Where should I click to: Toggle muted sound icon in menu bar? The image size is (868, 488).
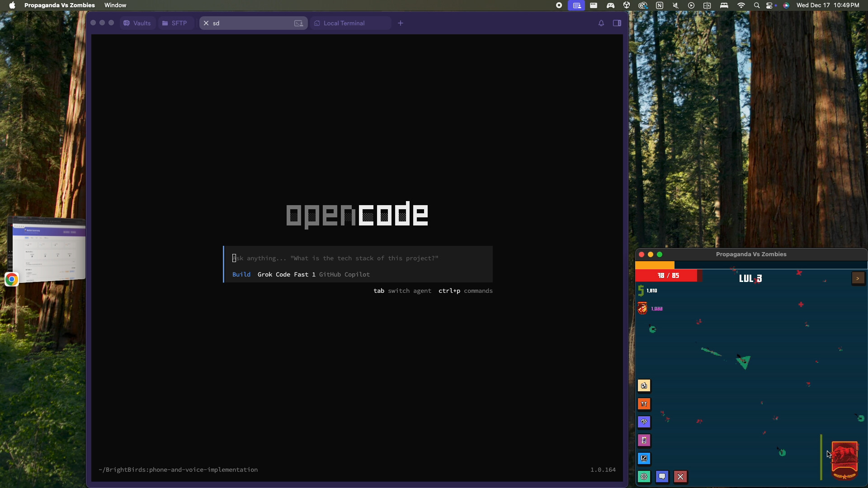(675, 5)
